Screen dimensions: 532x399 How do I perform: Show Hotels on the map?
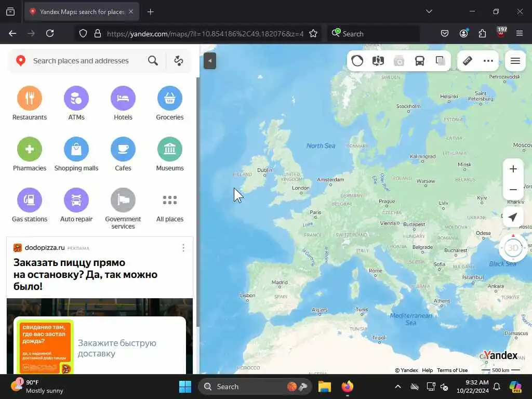point(123,103)
